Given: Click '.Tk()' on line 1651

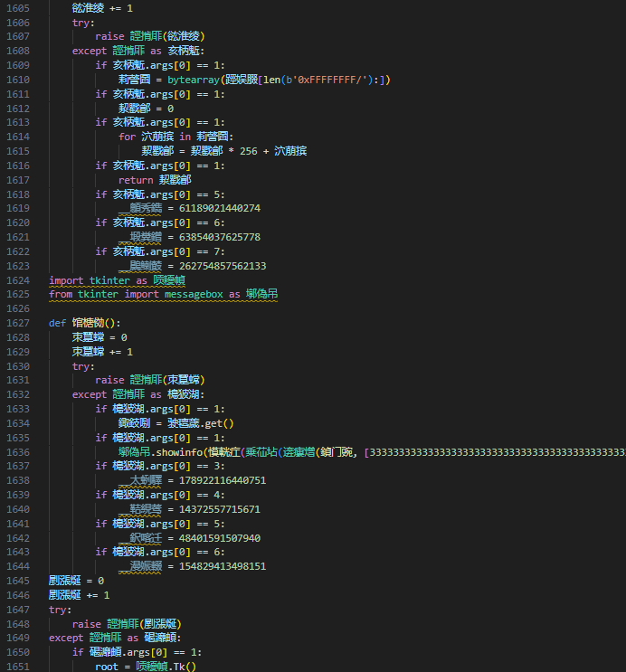Looking at the screenshot, I should (x=182, y=667).
